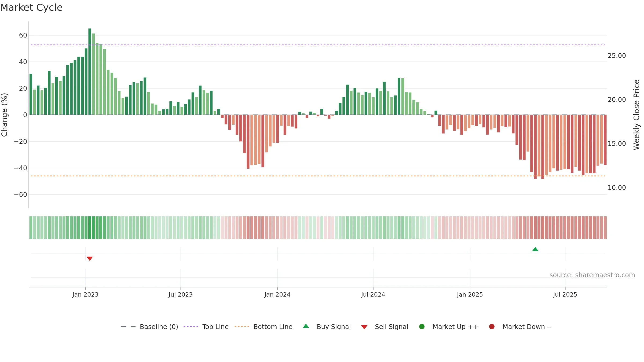
Task: Click the purple dotted Top Line legend swatch
Action: 191,327
